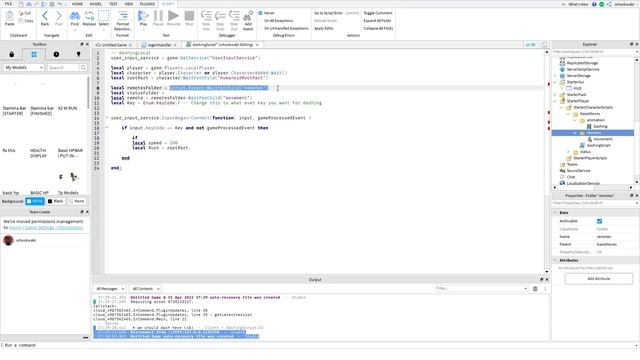Collapse the StarterPlayer tree node
640x360 pixels.
coord(555,101)
